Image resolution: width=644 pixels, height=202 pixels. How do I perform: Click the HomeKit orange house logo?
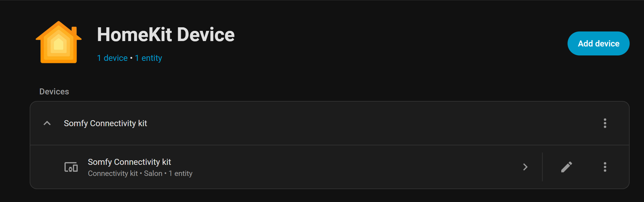58,42
